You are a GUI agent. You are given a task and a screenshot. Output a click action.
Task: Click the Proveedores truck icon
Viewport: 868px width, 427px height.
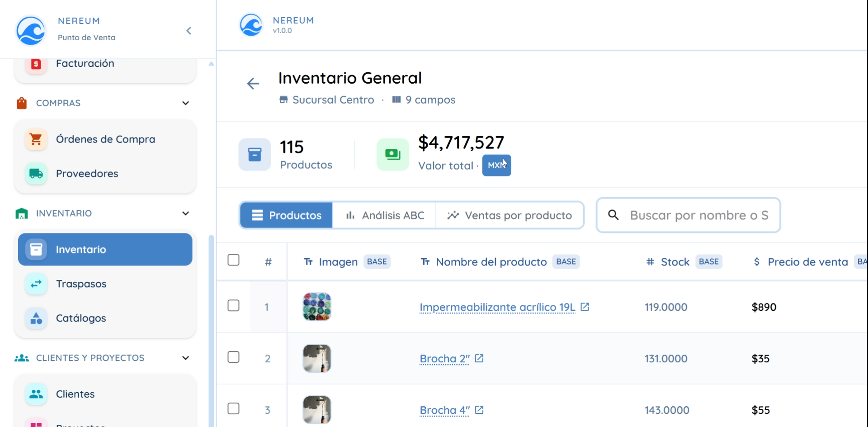click(36, 174)
